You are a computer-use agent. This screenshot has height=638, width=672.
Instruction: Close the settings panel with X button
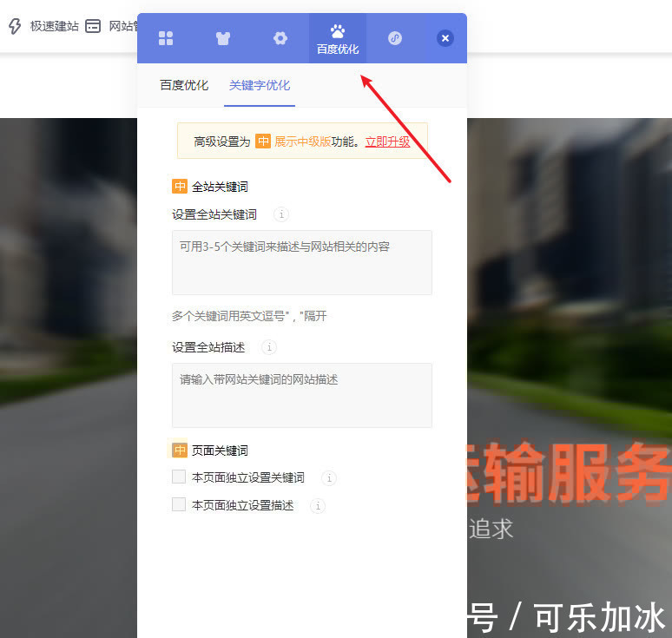(445, 38)
